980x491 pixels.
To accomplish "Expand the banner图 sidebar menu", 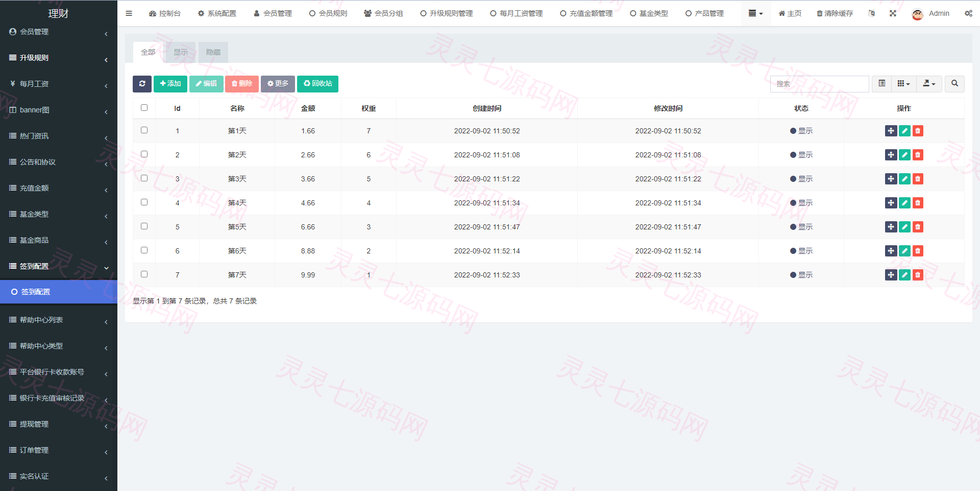I will (x=59, y=110).
